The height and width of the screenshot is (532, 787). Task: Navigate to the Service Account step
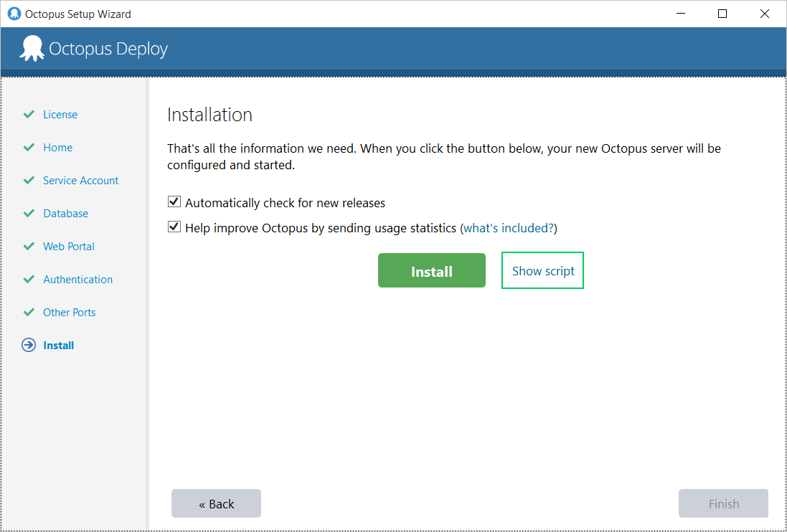(80, 181)
